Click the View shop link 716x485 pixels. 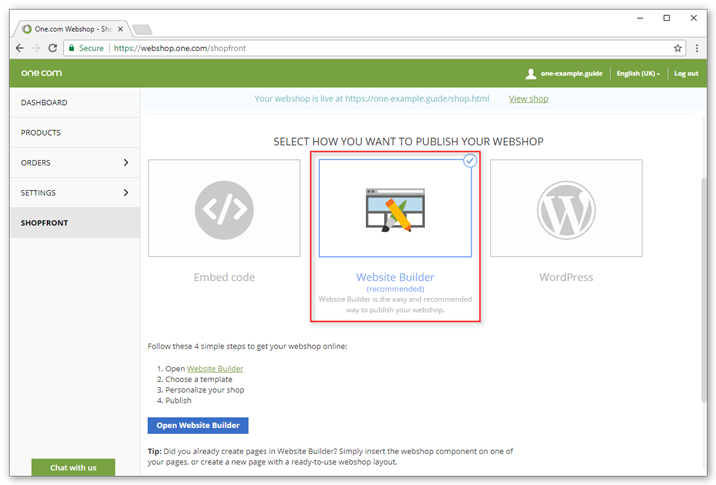tap(528, 99)
